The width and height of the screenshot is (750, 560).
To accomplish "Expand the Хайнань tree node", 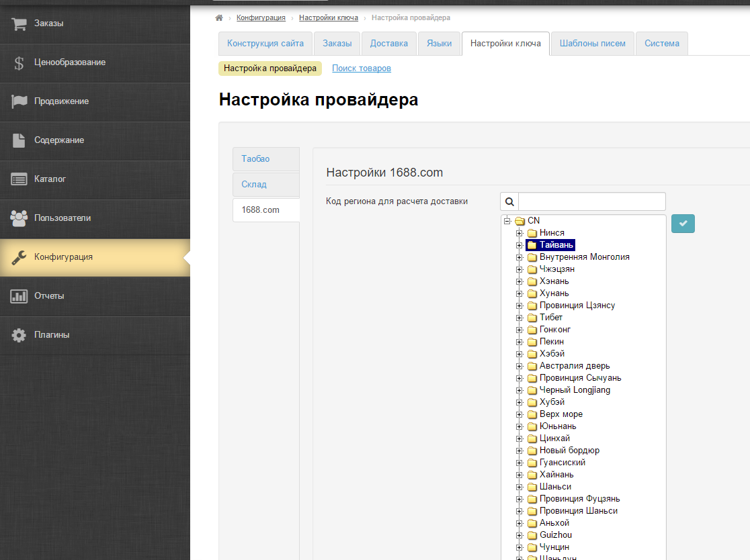I will [519, 475].
